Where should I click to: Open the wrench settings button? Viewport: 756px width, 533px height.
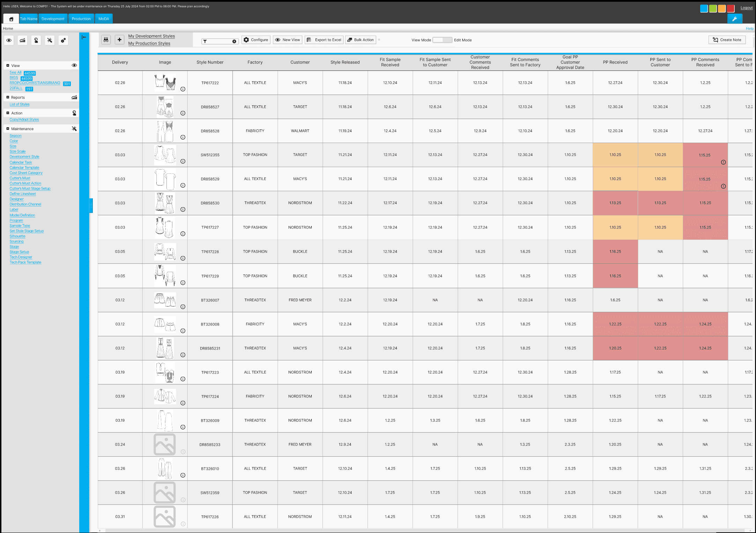734,19
